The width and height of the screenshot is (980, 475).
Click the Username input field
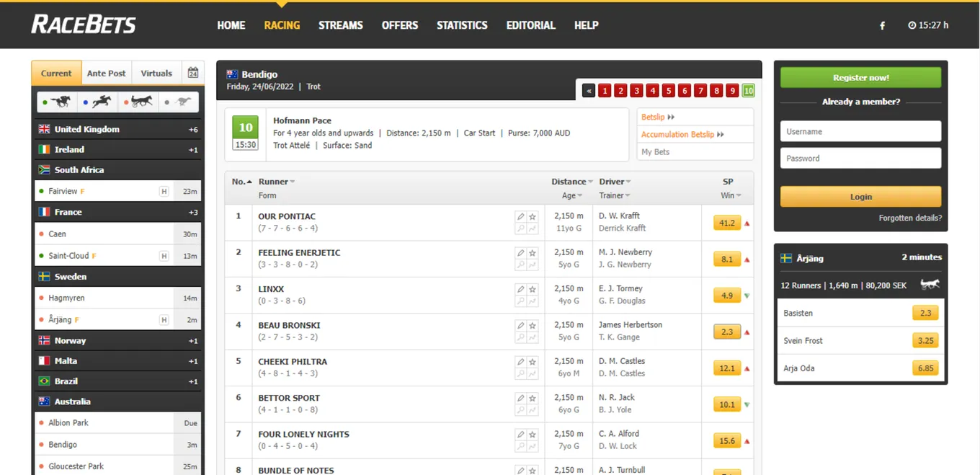[x=860, y=131]
